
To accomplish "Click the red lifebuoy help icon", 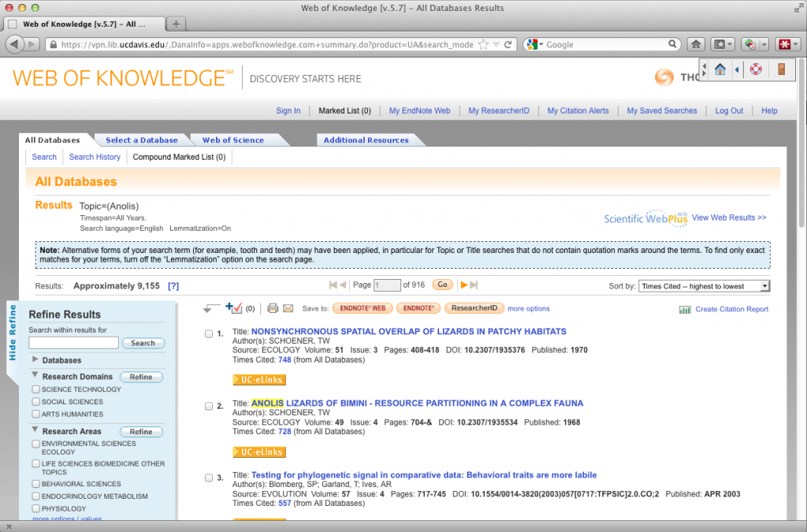I will click(x=756, y=69).
